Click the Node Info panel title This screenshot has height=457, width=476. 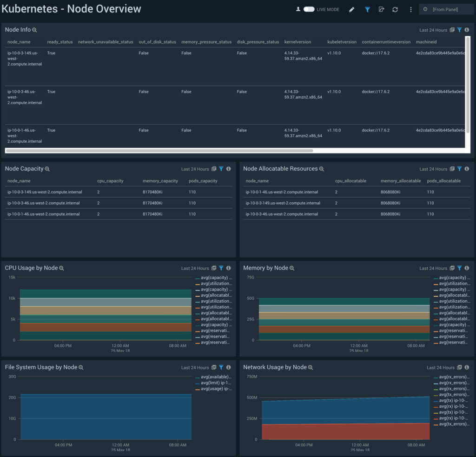pos(18,30)
